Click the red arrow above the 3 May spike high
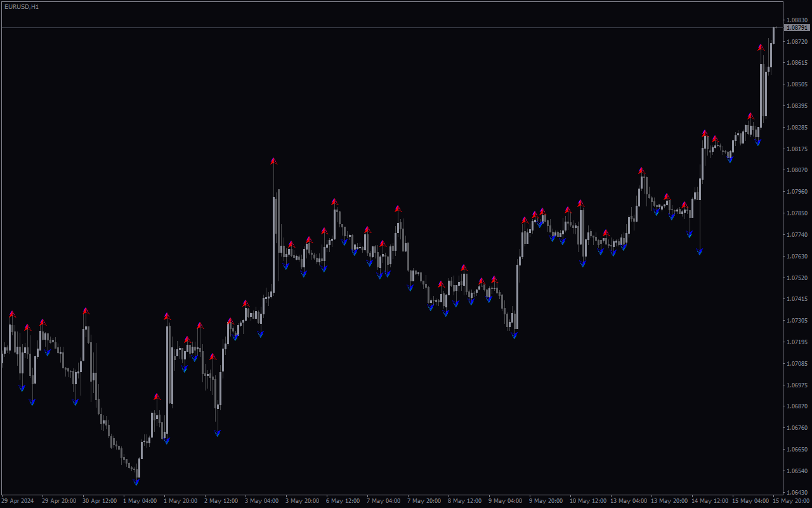 click(x=273, y=161)
